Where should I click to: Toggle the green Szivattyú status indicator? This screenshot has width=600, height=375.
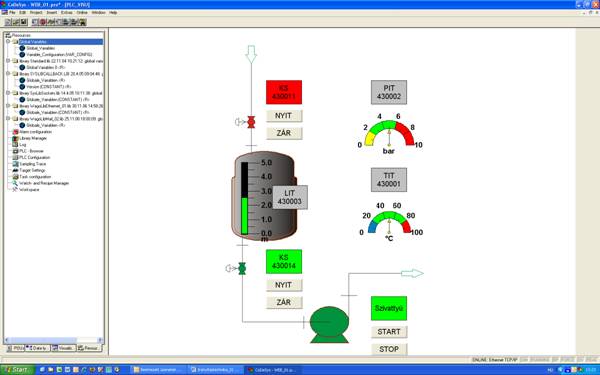point(389,308)
